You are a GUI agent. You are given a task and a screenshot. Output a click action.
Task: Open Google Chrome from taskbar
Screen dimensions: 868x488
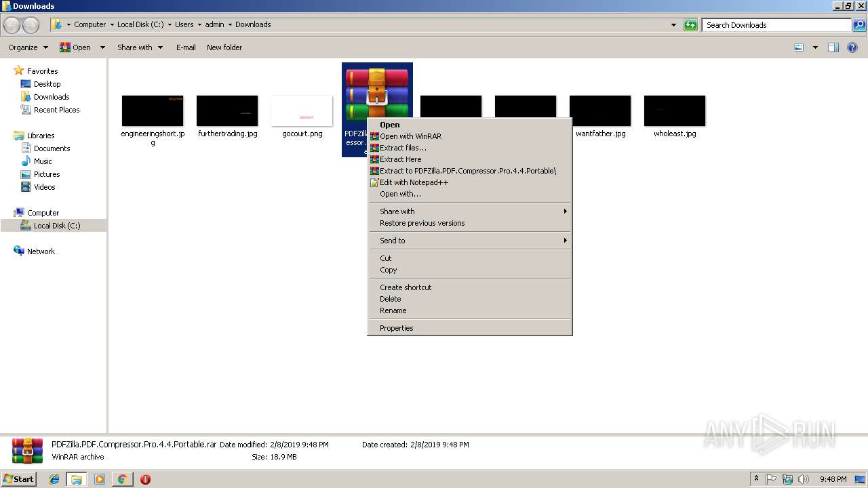(x=122, y=479)
